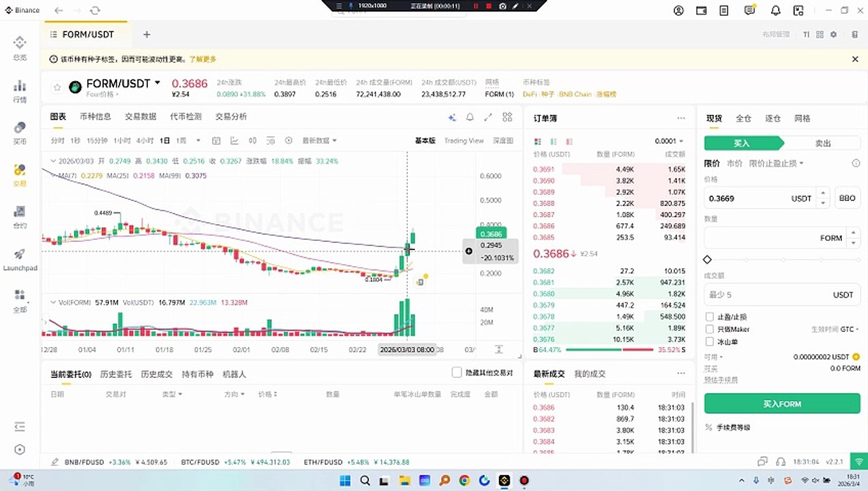The image size is (868, 491).
Task: Open order book 0.0001 precision dropdown
Action: [x=669, y=141]
